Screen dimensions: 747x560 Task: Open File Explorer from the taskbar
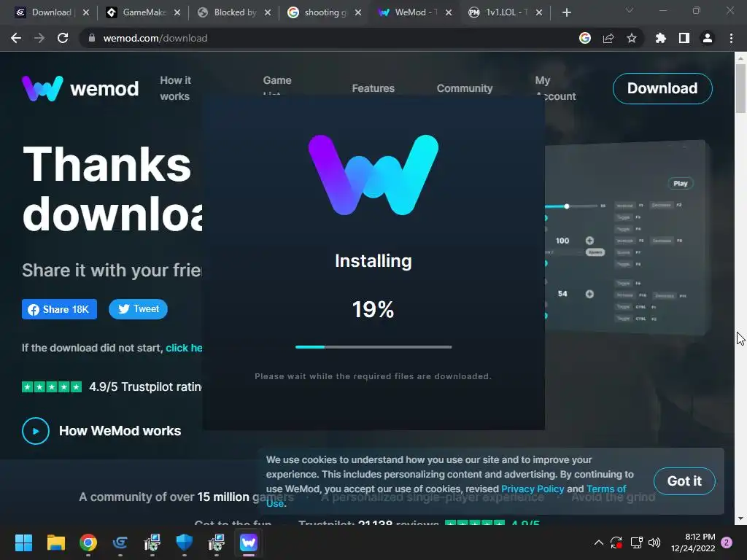click(55, 542)
